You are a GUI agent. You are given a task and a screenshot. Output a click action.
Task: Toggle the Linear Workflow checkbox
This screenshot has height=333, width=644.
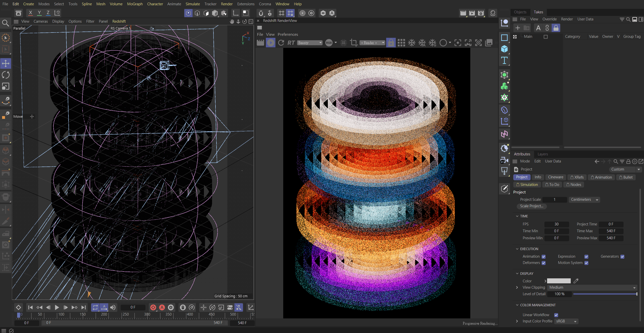pos(556,315)
